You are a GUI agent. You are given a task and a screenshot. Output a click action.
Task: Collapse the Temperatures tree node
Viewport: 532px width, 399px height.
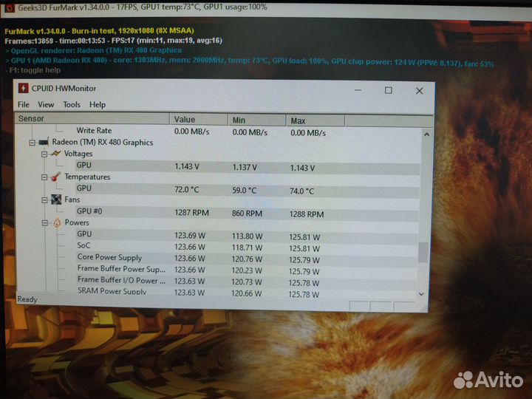pyautogui.click(x=44, y=177)
